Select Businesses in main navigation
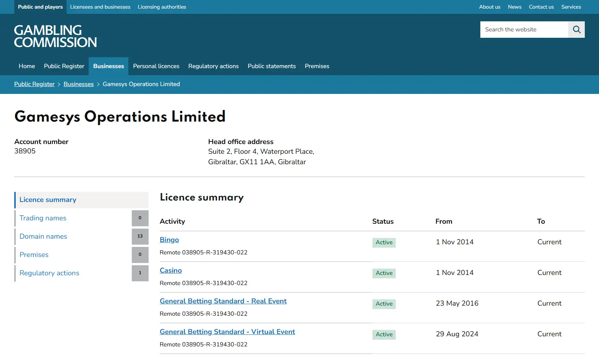599x364 pixels. [109, 66]
